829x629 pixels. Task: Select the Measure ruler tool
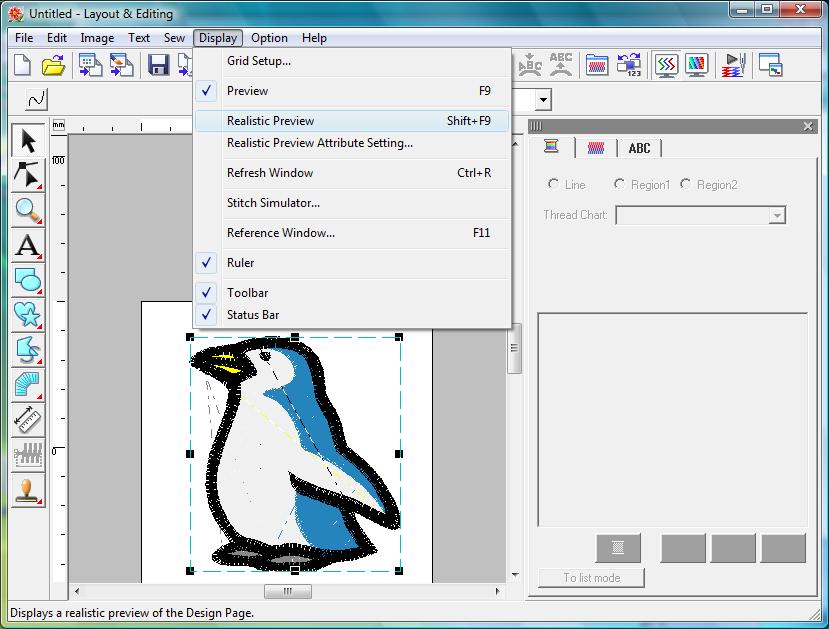click(27, 420)
